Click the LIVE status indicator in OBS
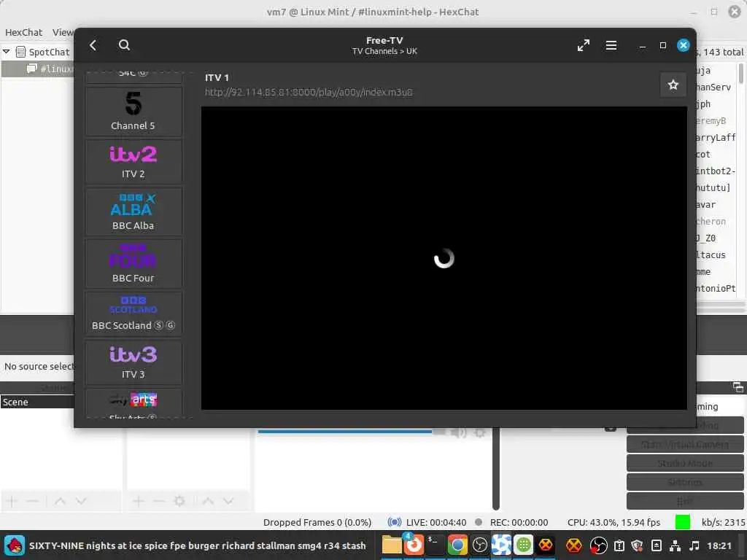Image resolution: width=747 pixels, height=560 pixels. coord(427,522)
